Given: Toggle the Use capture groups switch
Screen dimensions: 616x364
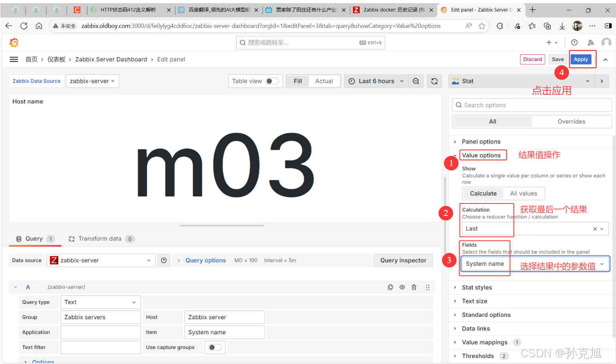Looking at the screenshot, I should (215, 347).
